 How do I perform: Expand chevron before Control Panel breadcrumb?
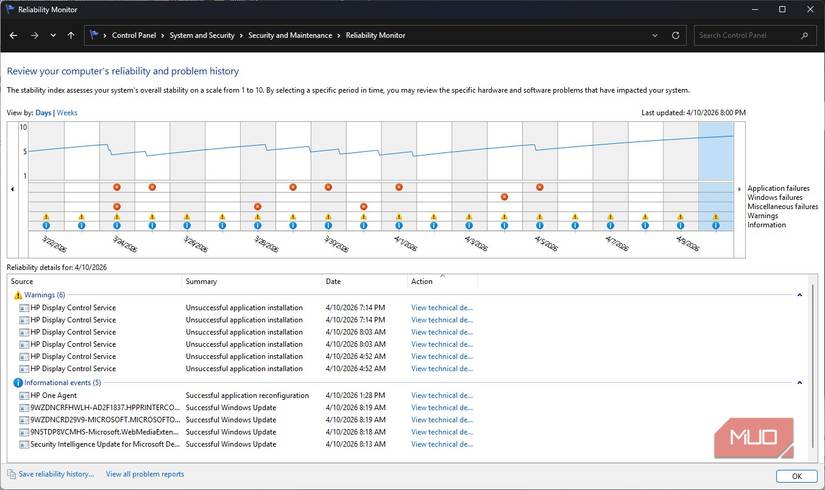105,35
